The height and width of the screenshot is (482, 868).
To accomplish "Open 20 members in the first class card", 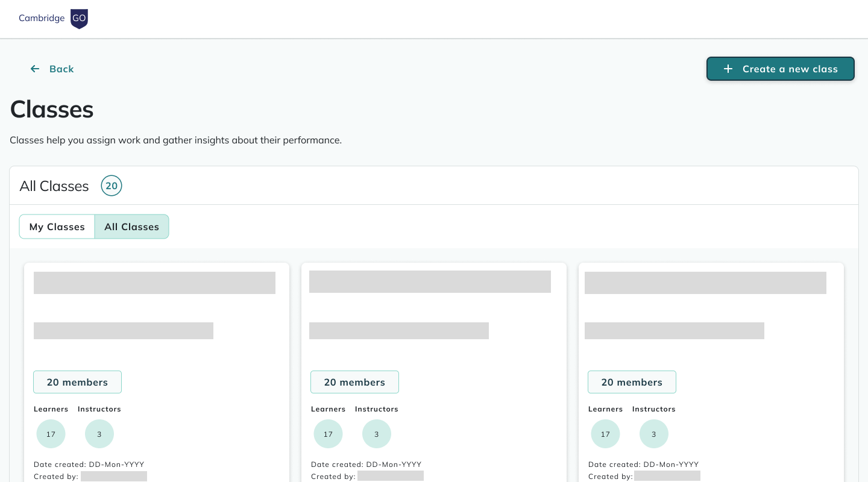I will coord(77,382).
